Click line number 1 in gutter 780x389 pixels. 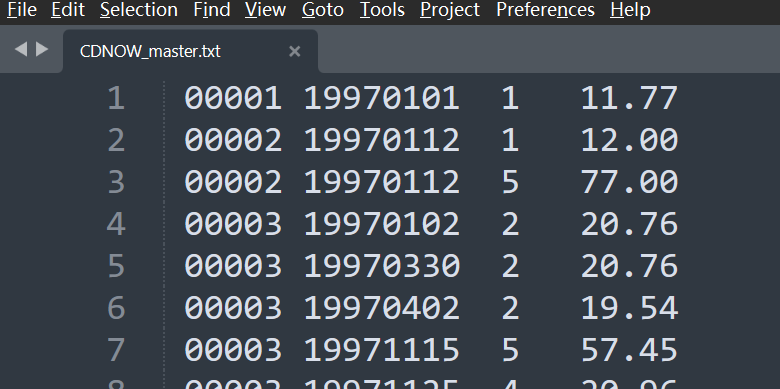116,98
